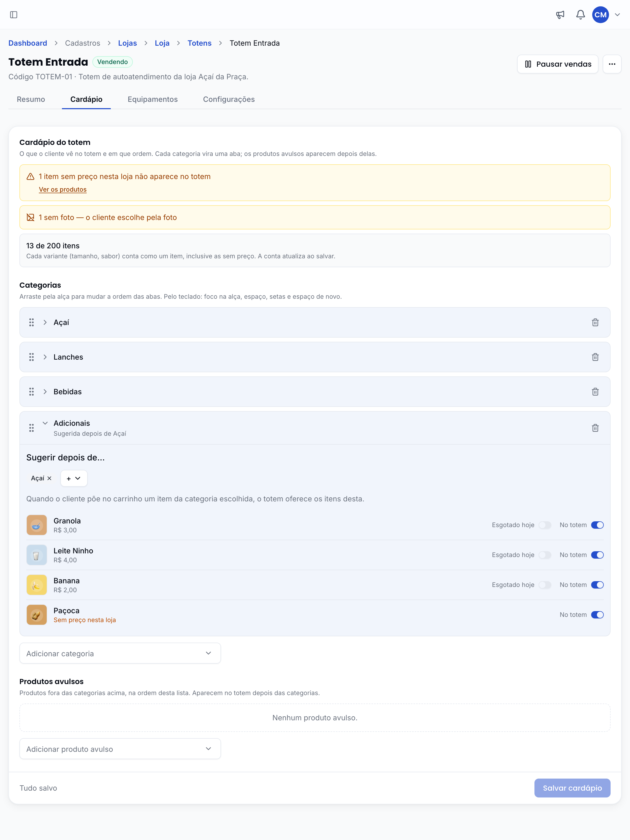The image size is (630, 840).
Task: Follow the Ver os produtos link
Action: [63, 190]
